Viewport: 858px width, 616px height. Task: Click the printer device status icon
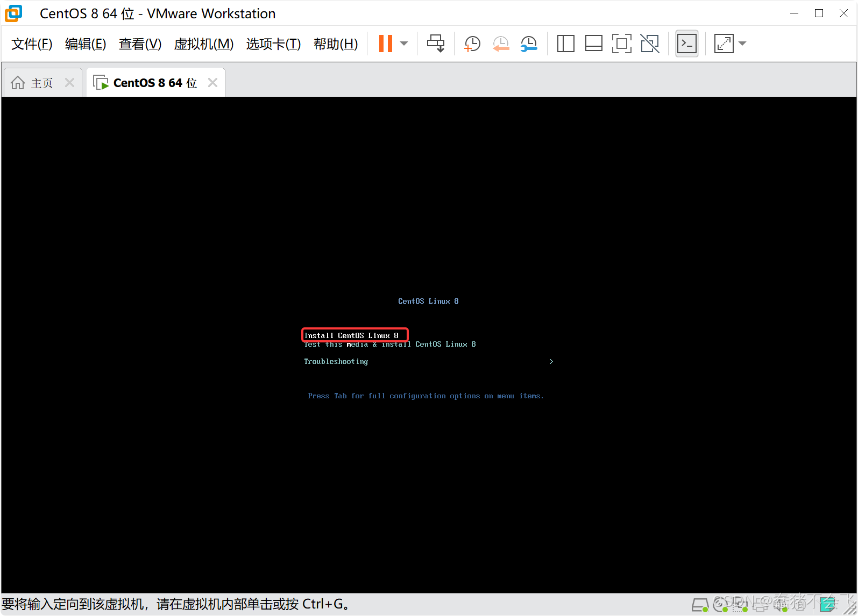(761, 605)
